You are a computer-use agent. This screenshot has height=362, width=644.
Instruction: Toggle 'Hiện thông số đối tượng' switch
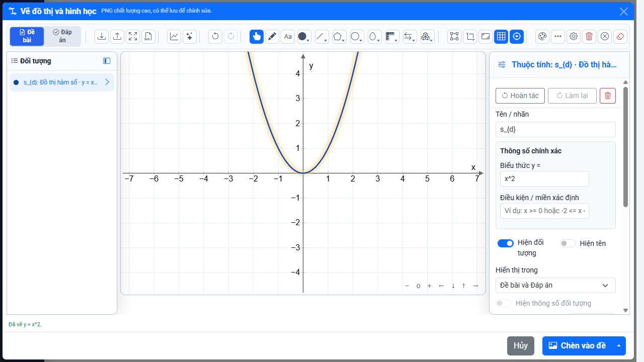(x=504, y=303)
